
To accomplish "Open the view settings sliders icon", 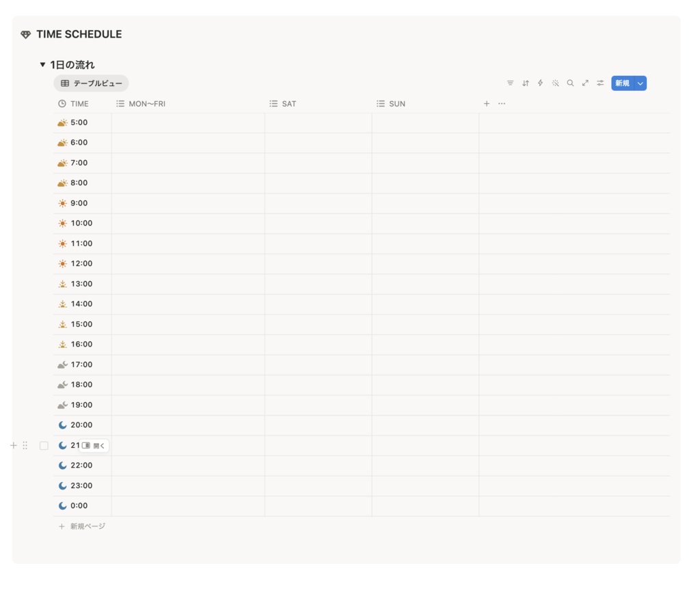I will (x=600, y=83).
